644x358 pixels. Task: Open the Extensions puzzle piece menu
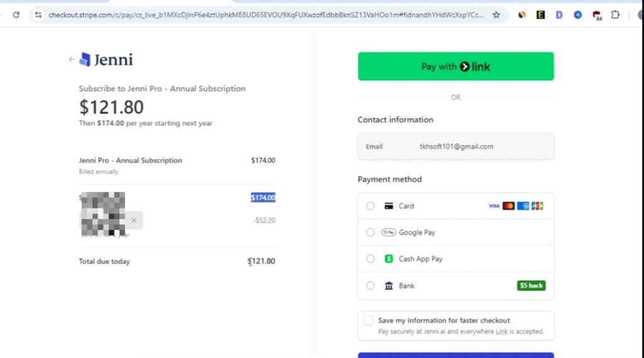(615, 15)
